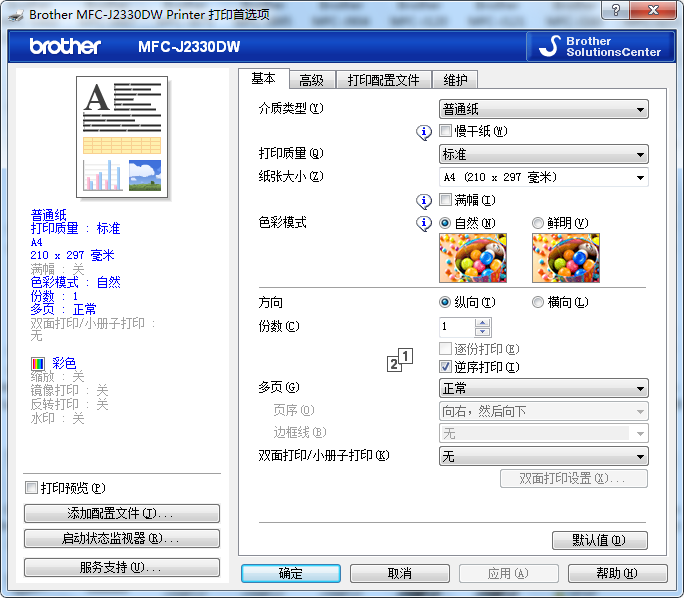Toggle the 打印预览 checkbox
The width and height of the screenshot is (684, 598).
[x=31, y=487]
